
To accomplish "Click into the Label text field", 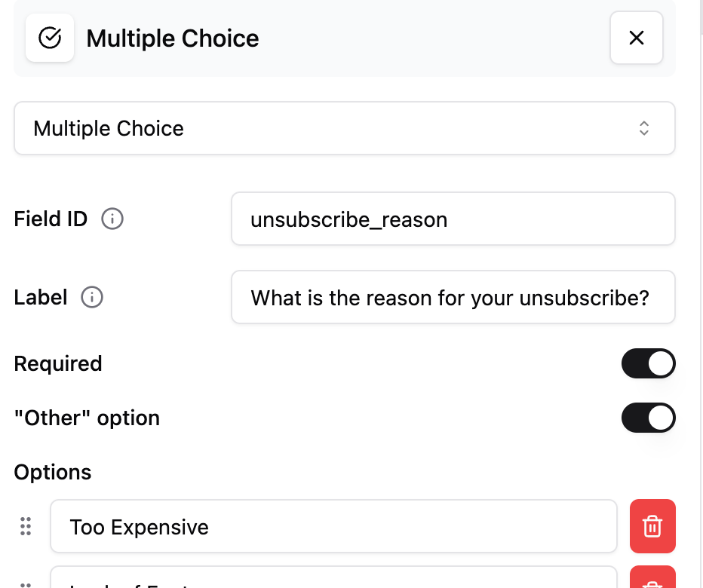I will tap(453, 298).
